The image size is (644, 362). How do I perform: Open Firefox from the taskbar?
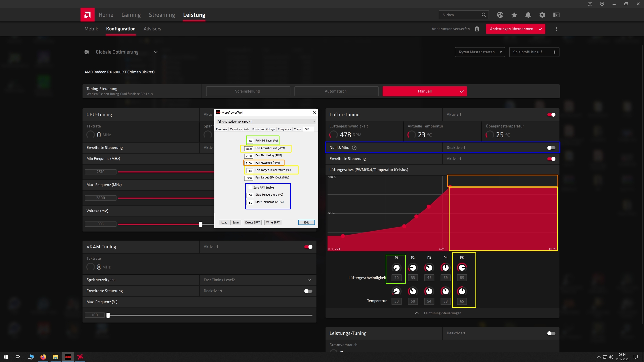43,357
